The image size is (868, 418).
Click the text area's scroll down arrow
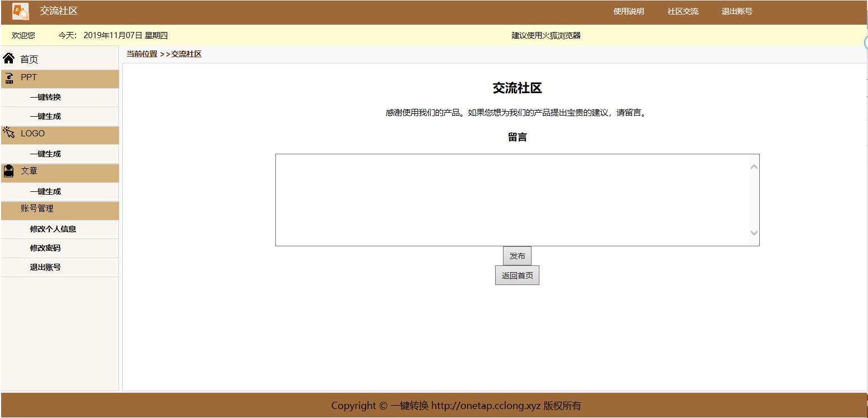(x=754, y=233)
